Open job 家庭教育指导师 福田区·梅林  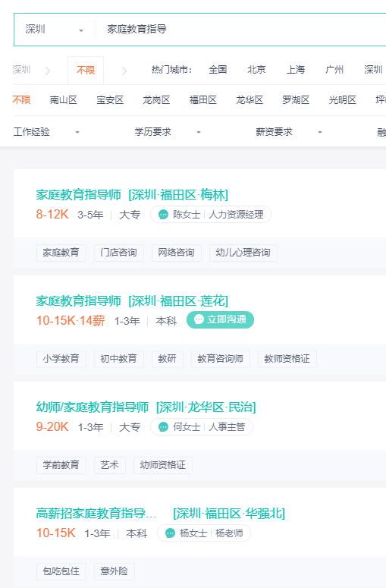tap(132, 195)
